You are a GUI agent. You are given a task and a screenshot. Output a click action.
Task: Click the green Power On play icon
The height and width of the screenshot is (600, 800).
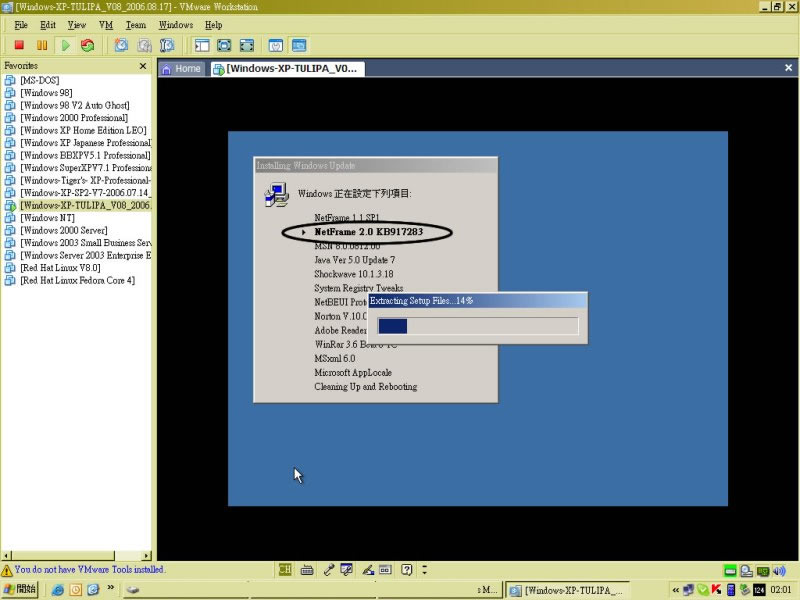pyautogui.click(x=65, y=45)
